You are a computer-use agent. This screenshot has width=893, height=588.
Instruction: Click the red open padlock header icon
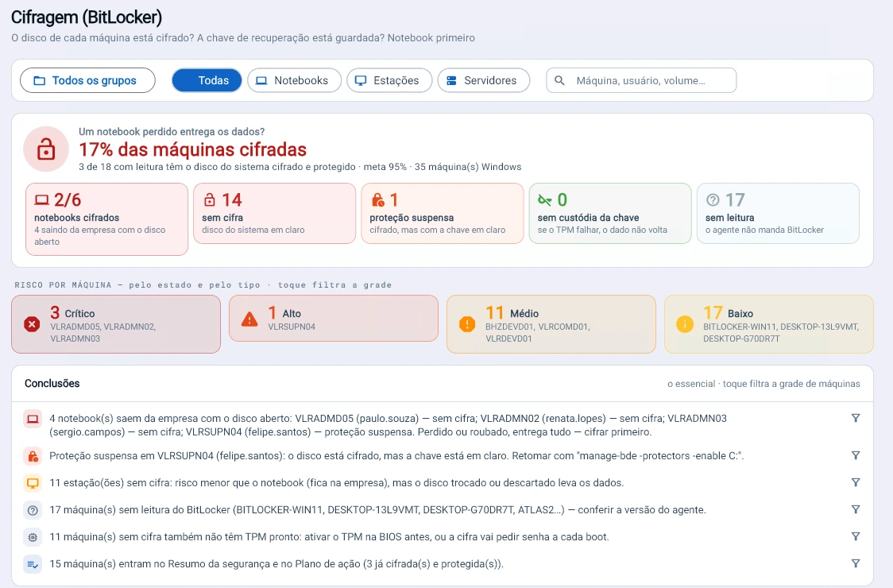click(x=46, y=149)
